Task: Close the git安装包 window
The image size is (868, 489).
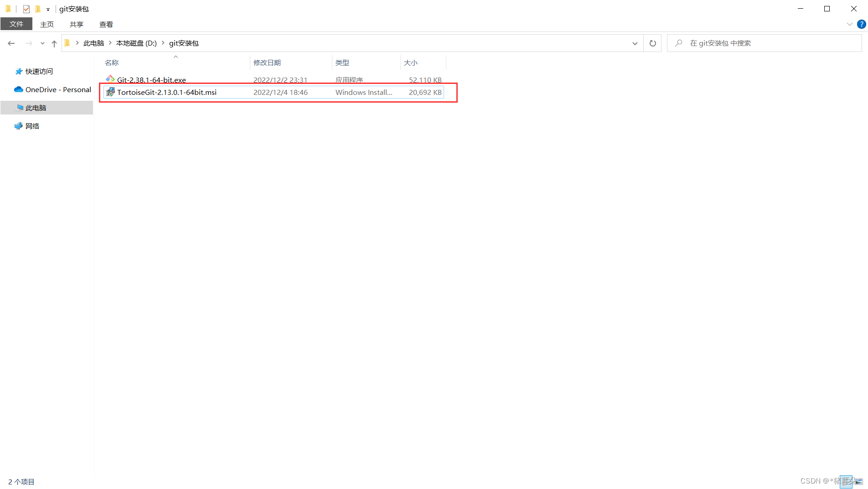Action: tap(854, 9)
